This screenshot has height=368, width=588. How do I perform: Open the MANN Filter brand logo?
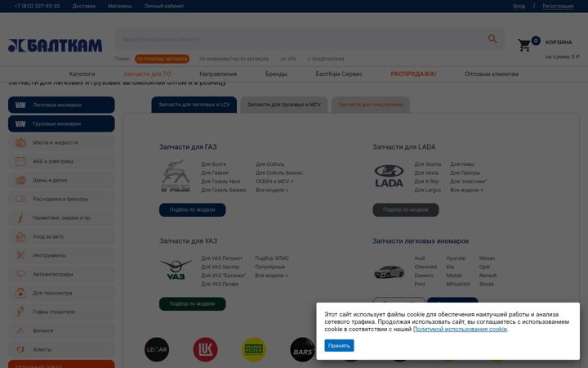click(x=254, y=350)
